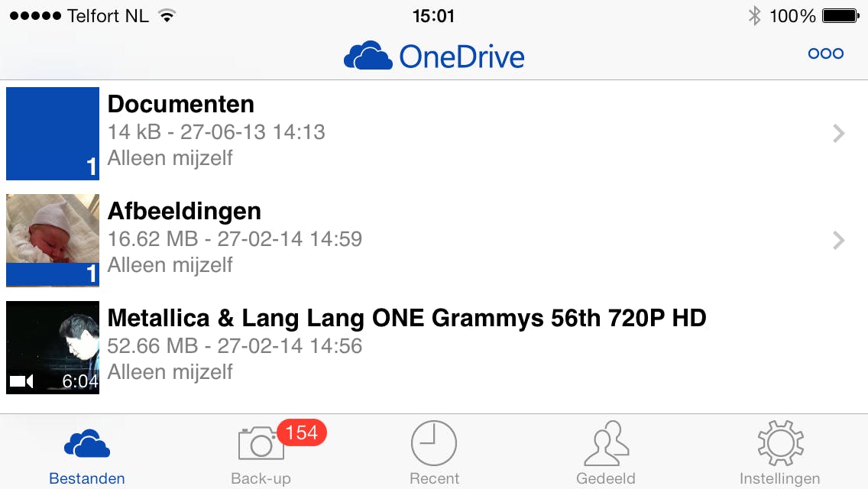Image resolution: width=868 pixels, height=489 pixels.
Task: Tap the Bluetooth icon in status bar
Action: click(754, 15)
